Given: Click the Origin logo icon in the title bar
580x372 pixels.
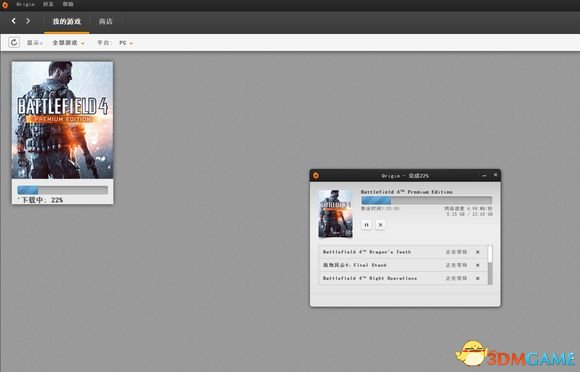Looking at the screenshot, I should click(x=5, y=5).
